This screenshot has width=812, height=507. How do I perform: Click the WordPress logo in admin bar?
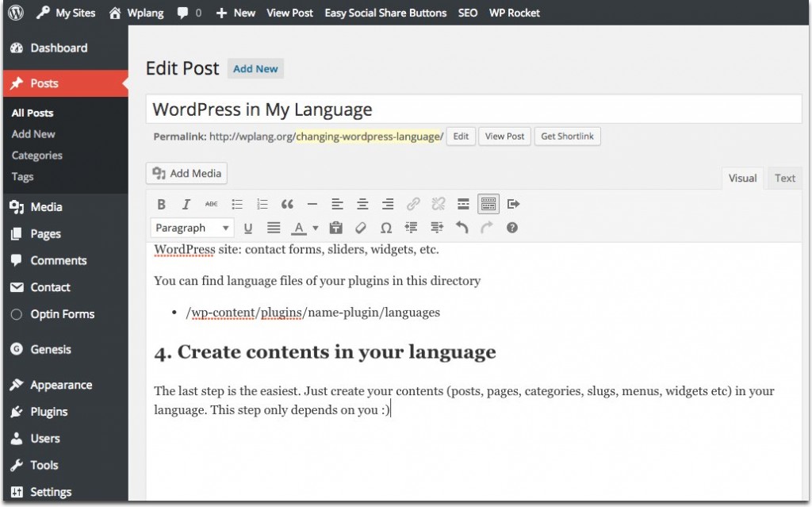(16, 13)
